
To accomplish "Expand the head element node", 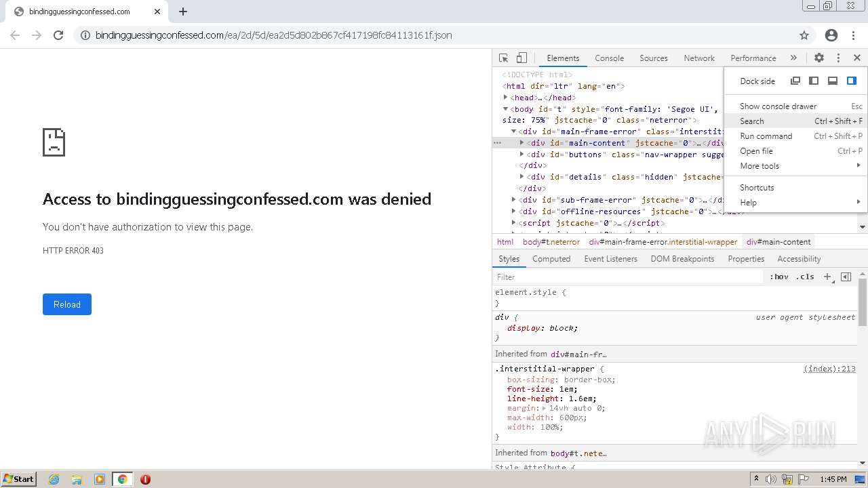I will [506, 97].
